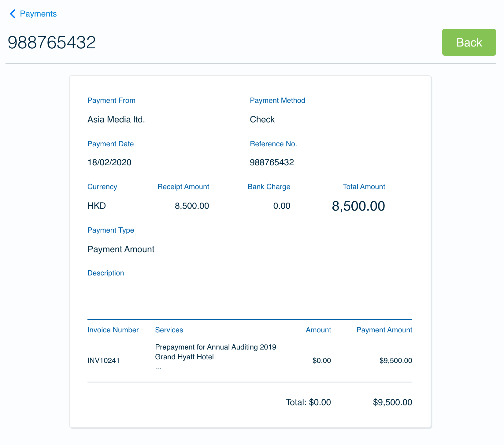Select the INV10241 payment amount $9,500.00
504x445 pixels.
click(396, 361)
